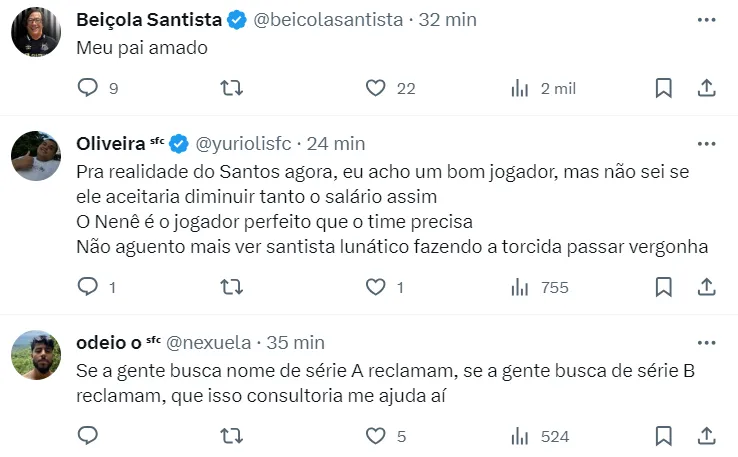Share Beiçola Santista's tweet
Image resolution: width=738 pixels, height=457 pixels.
coord(706,88)
